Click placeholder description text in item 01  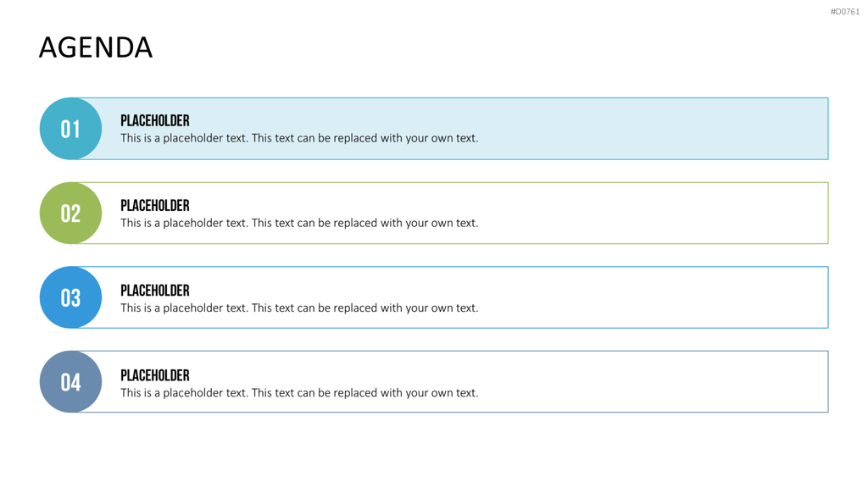click(299, 138)
